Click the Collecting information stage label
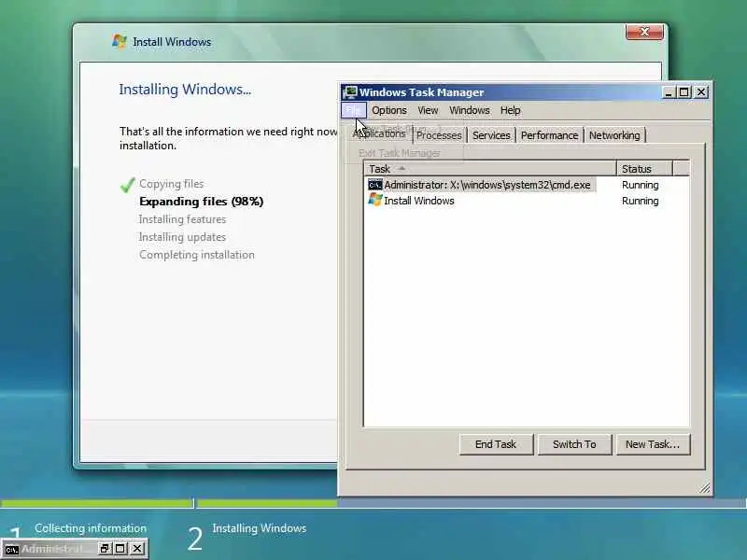 coord(91,528)
